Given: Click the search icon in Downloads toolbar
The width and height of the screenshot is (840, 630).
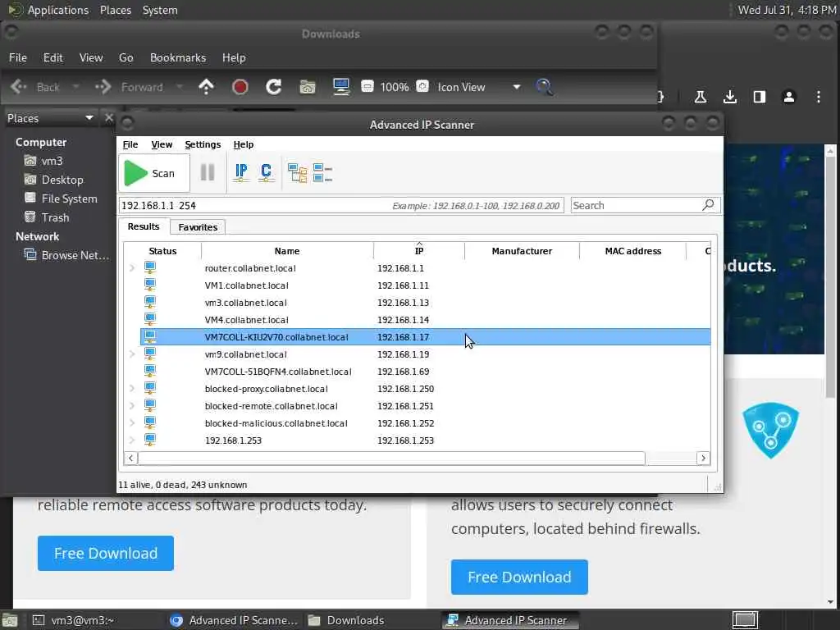Looking at the screenshot, I should click(544, 87).
